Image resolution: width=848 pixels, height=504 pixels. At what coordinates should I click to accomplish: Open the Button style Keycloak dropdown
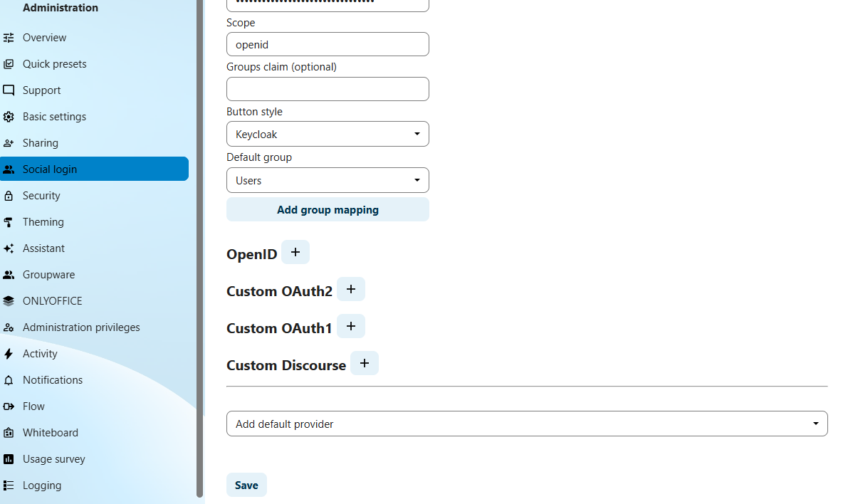click(328, 134)
